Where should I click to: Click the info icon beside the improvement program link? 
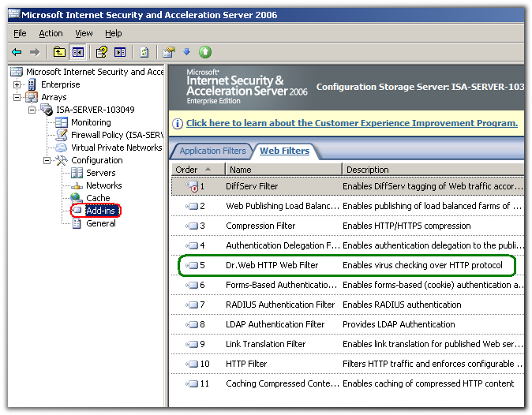click(x=178, y=124)
